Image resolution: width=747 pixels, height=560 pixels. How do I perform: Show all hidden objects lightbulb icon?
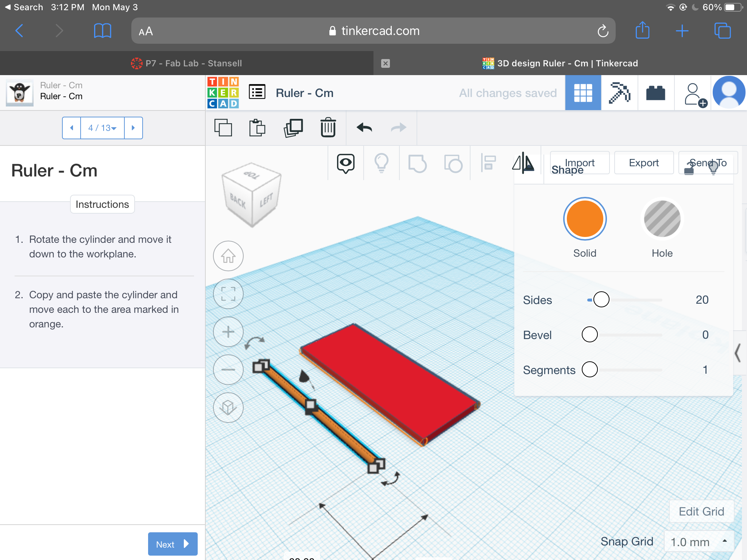[382, 163]
